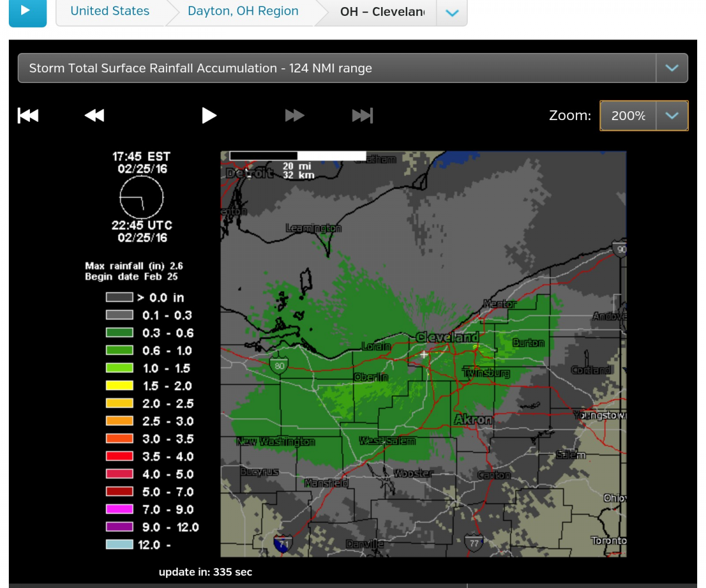Expand the breadcrumb location dropdown arrow
This screenshot has height=588, width=706.
pos(452,12)
